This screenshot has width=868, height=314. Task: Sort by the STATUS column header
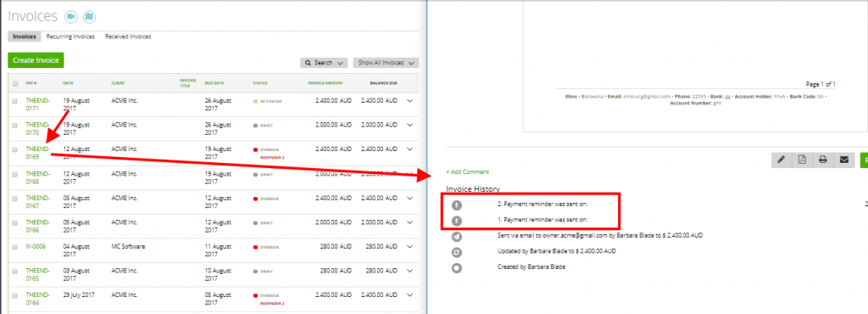(260, 84)
